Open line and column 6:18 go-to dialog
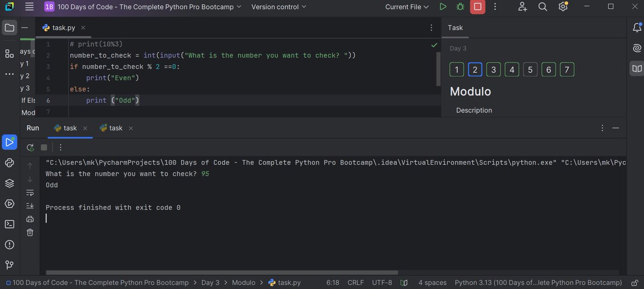The image size is (644, 289). [x=333, y=283]
